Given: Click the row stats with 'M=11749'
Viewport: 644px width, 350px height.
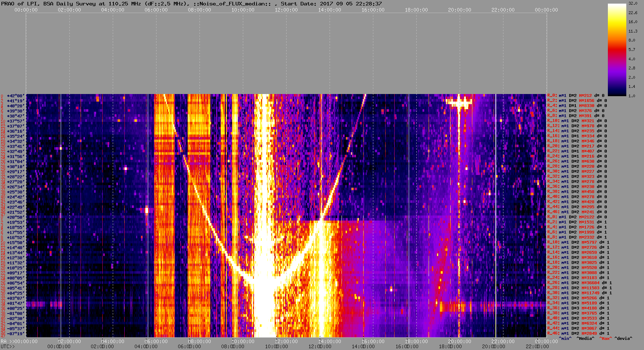Looking at the screenshot, I should click(x=580, y=293).
